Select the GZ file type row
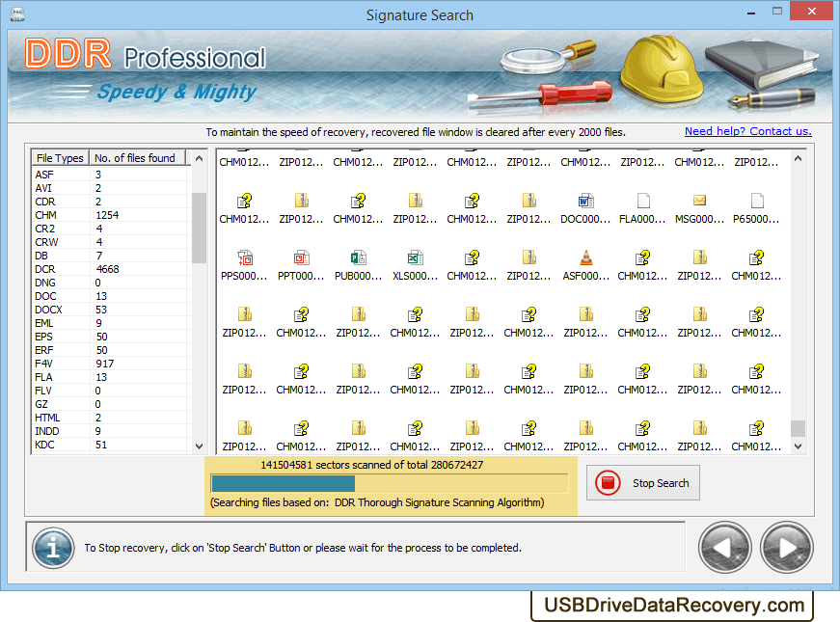840x622 pixels. coord(112,404)
